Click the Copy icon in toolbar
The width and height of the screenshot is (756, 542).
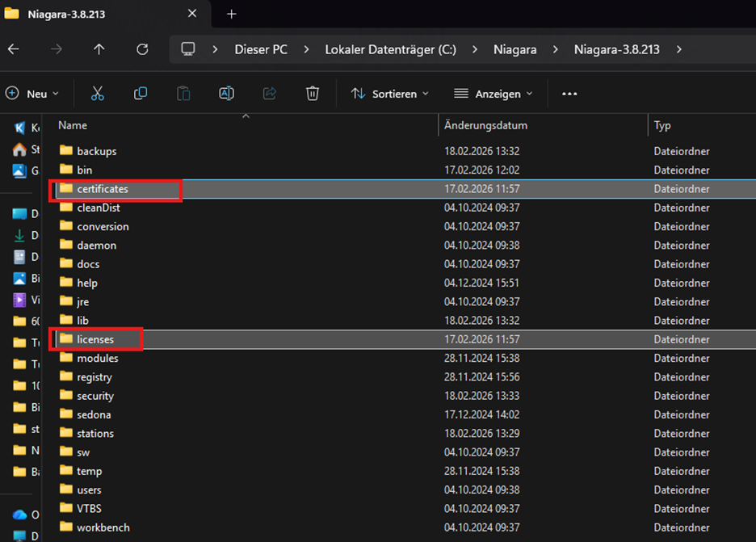click(x=141, y=94)
